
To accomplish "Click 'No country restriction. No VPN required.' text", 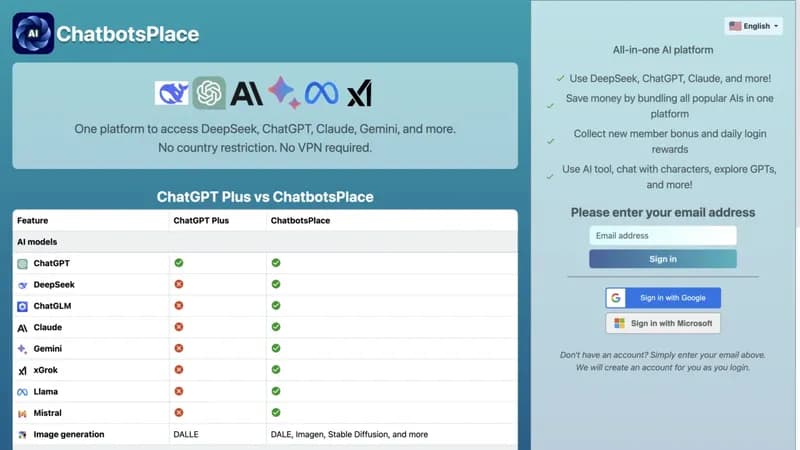I will click(265, 148).
